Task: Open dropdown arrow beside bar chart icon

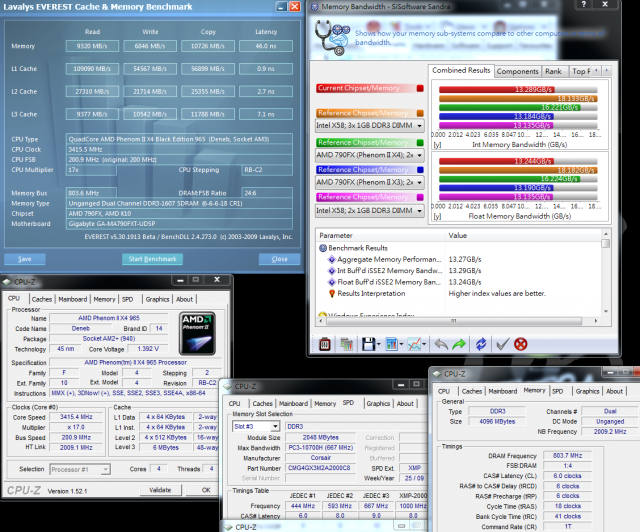Action: click(x=401, y=344)
